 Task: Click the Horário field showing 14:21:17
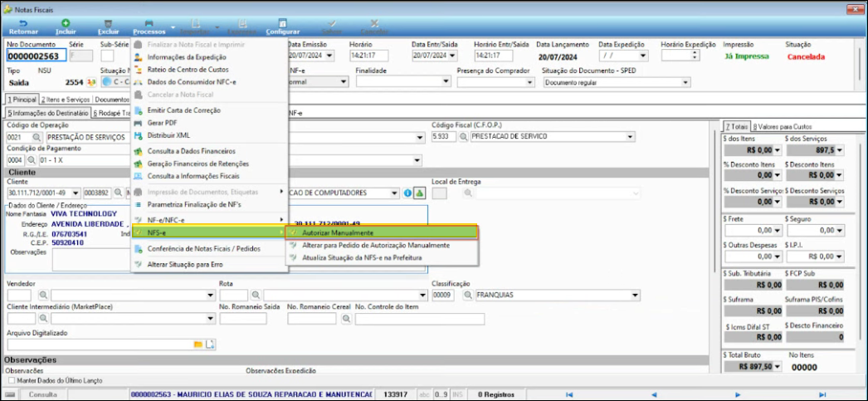click(x=369, y=56)
